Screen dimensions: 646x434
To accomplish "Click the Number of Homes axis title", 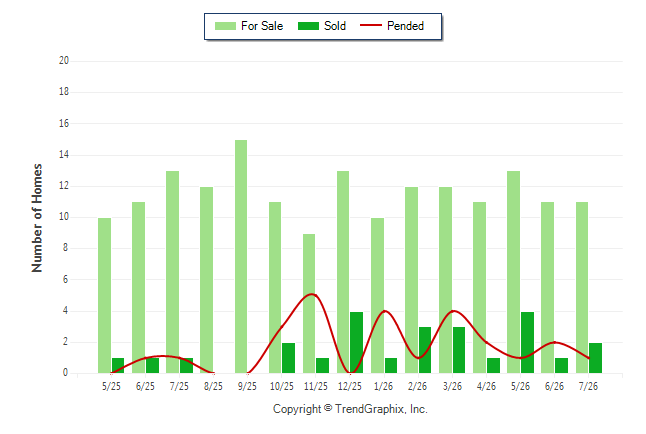I will [37, 218].
